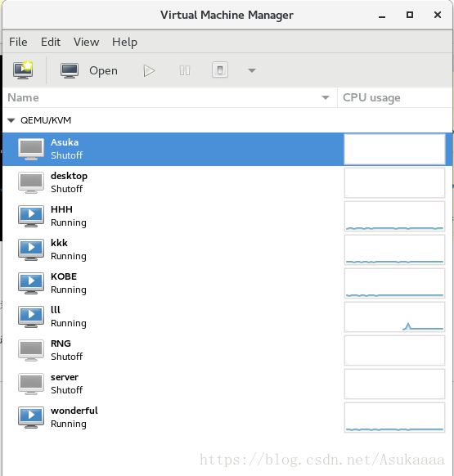Image resolution: width=454 pixels, height=476 pixels.
Task: Open the Edit menu
Action: pyautogui.click(x=51, y=42)
